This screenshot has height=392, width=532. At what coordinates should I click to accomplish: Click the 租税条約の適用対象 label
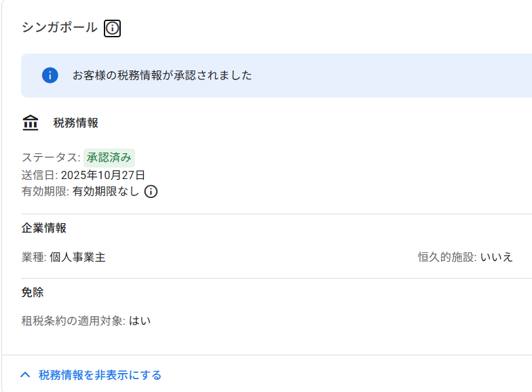point(73,321)
